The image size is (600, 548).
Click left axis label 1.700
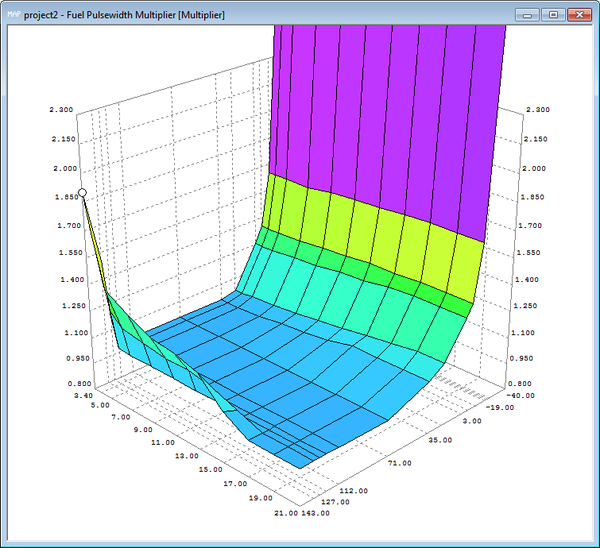coord(69,226)
